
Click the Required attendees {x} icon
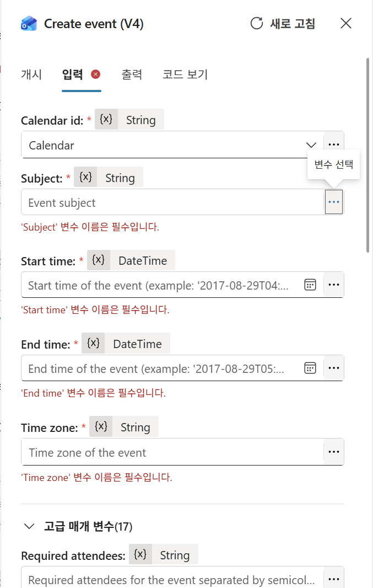coord(140,554)
